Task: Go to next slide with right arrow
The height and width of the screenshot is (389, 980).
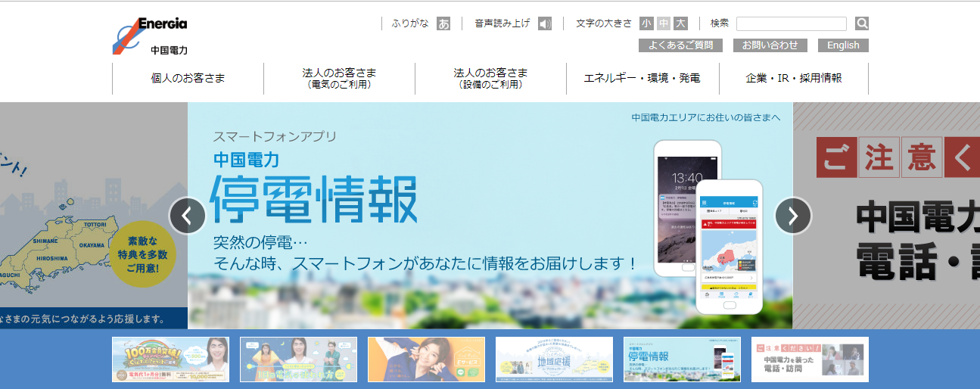Action: coord(793,216)
